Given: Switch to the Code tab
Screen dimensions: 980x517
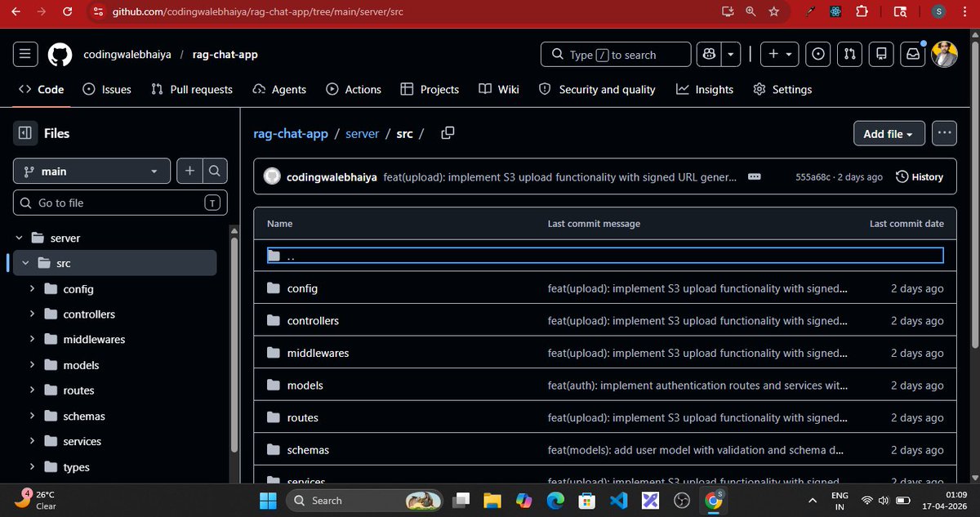Looking at the screenshot, I should [41, 89].
